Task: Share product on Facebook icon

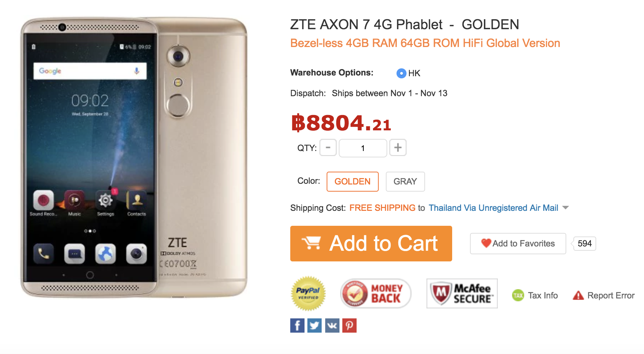Action: click(x=297, y=326)
